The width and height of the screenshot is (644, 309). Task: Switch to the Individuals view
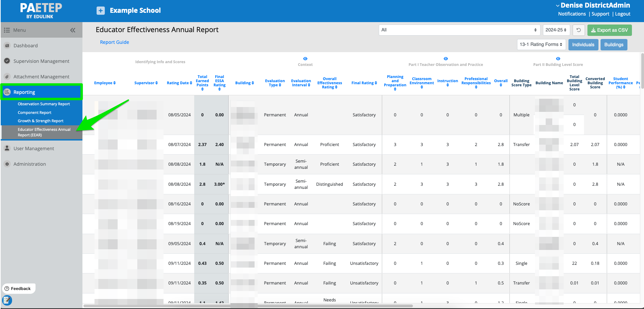pos(583,45)
